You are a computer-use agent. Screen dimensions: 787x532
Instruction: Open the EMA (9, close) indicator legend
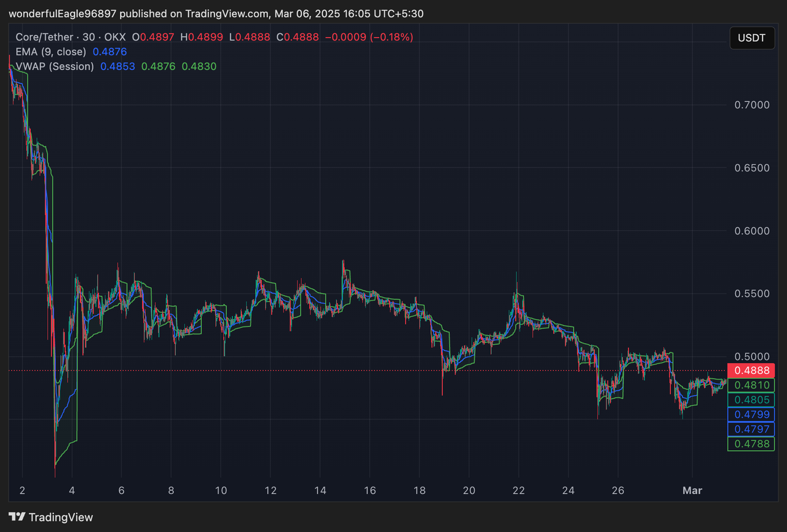point(53,52)
